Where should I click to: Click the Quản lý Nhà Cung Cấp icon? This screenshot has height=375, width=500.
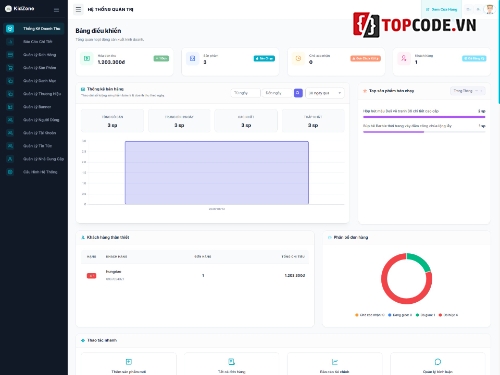click(x=10, y=159)
